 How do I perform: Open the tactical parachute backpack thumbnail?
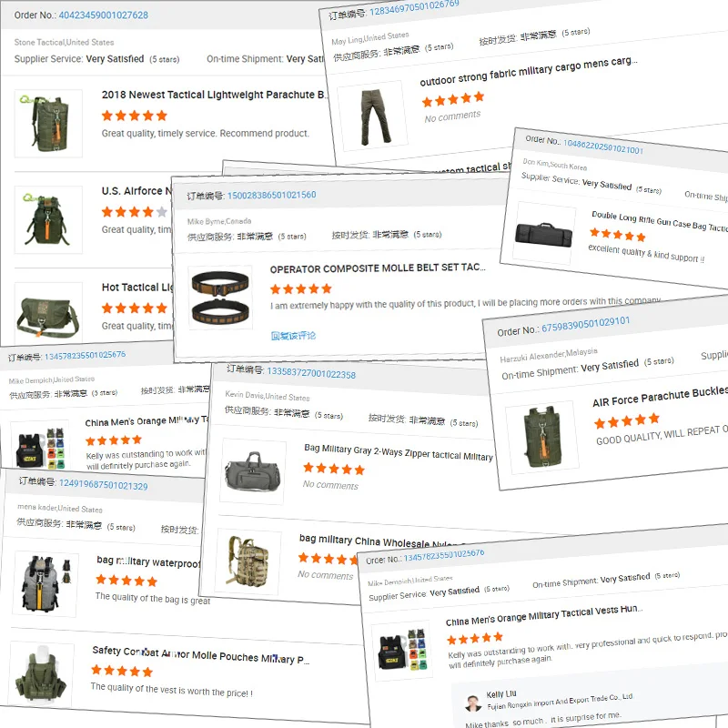point(48,124)
